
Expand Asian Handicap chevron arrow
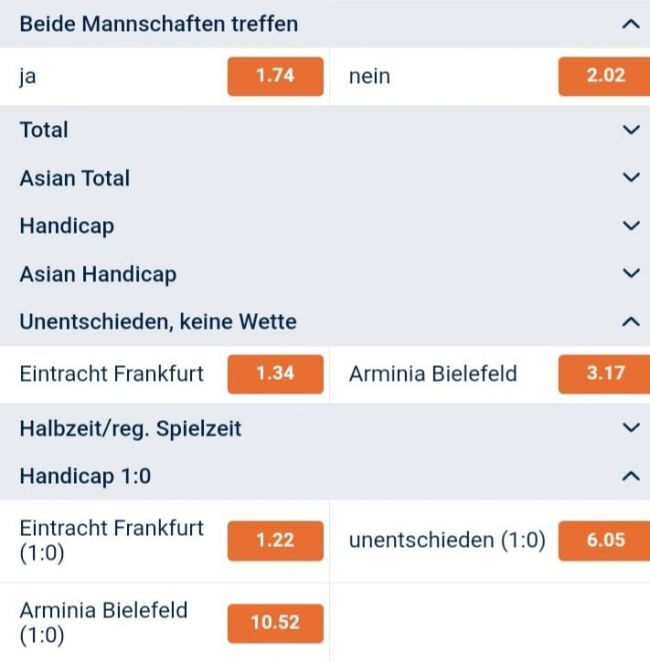[630, 274]
